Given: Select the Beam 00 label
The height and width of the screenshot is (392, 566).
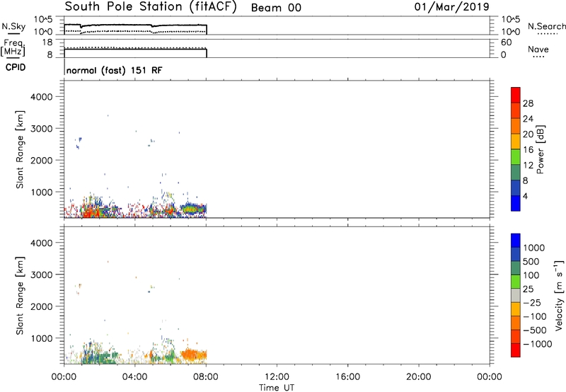Looking at the screenshot, I should click(276, 8).
